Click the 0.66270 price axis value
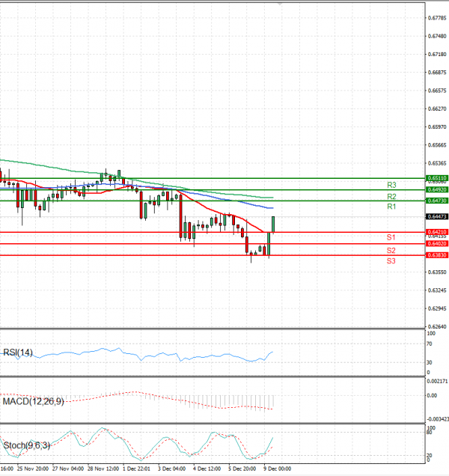The image size is (449, 476). (437, 109)
